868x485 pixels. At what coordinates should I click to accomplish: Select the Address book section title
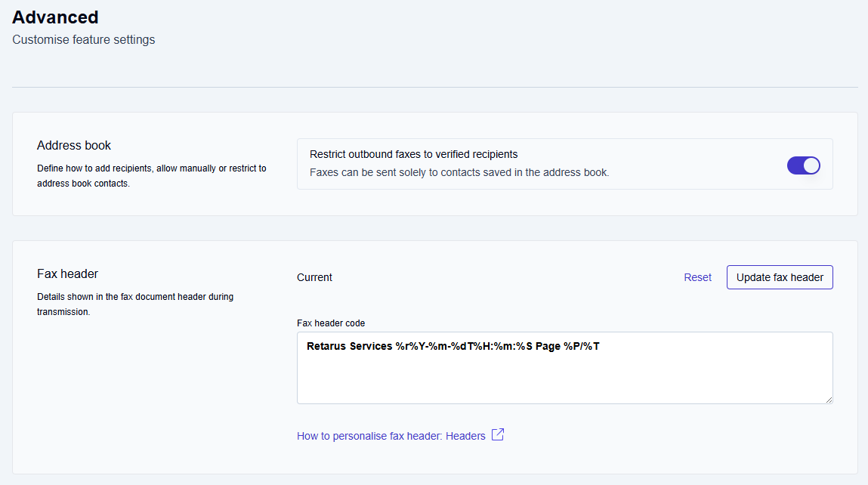[74, 145]
